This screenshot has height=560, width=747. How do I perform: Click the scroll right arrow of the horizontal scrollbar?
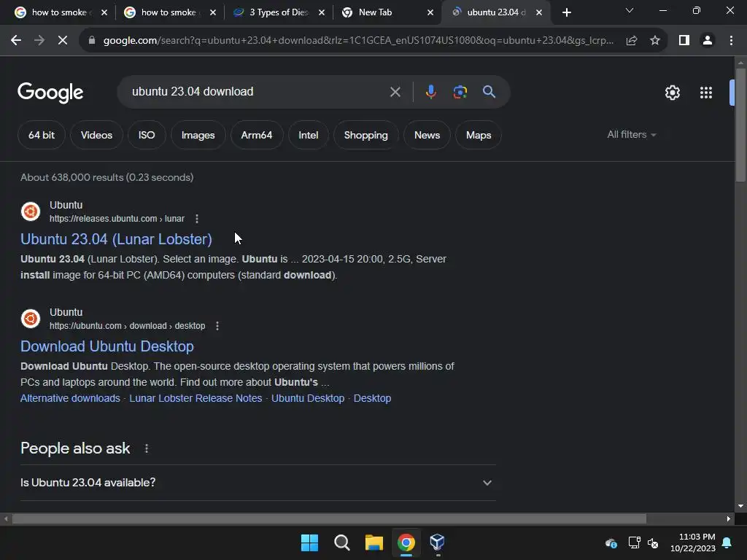click(x=729, y=518)
